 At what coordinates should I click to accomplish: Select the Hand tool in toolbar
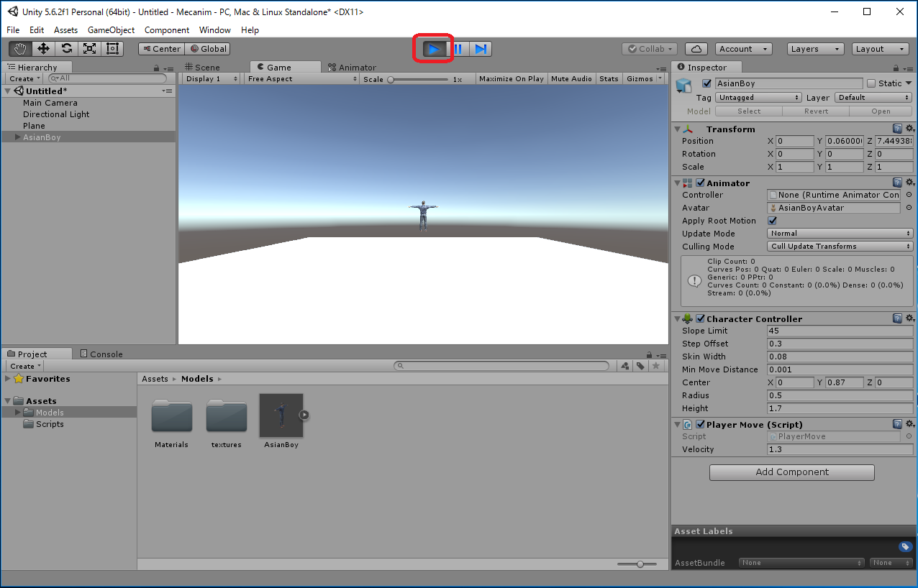point(20,49)
